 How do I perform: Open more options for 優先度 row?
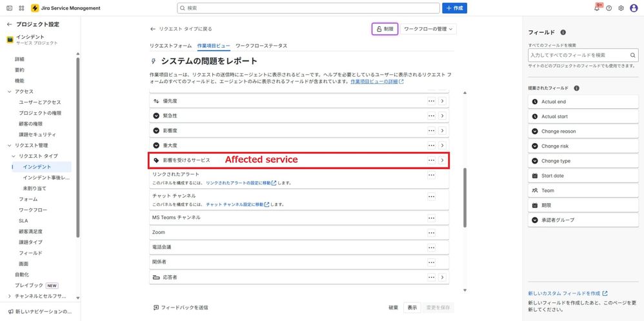click(431, 101)
